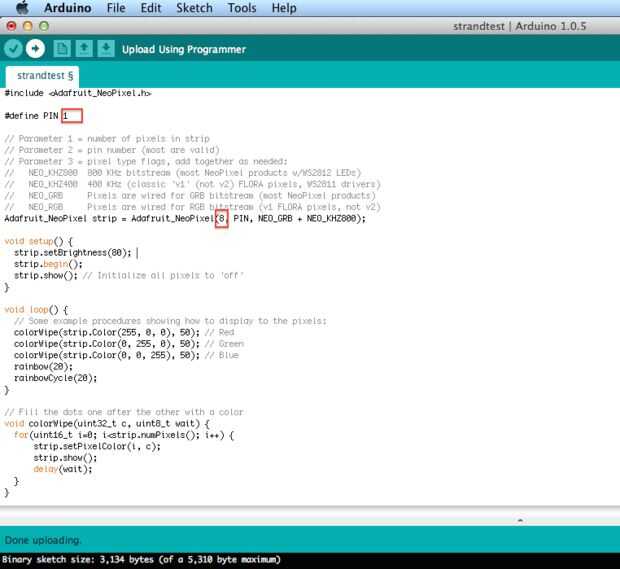Screen dimensions: 620x569
Task: Click the #include Adafruit_NeoPixel.h line
Action: click(78, 93)
